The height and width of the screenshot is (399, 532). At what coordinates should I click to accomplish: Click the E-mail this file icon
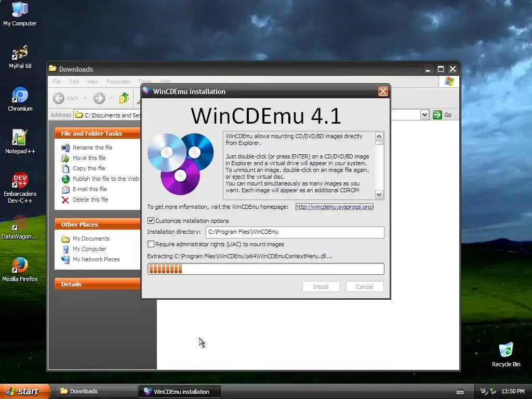[x=65, y=189]
